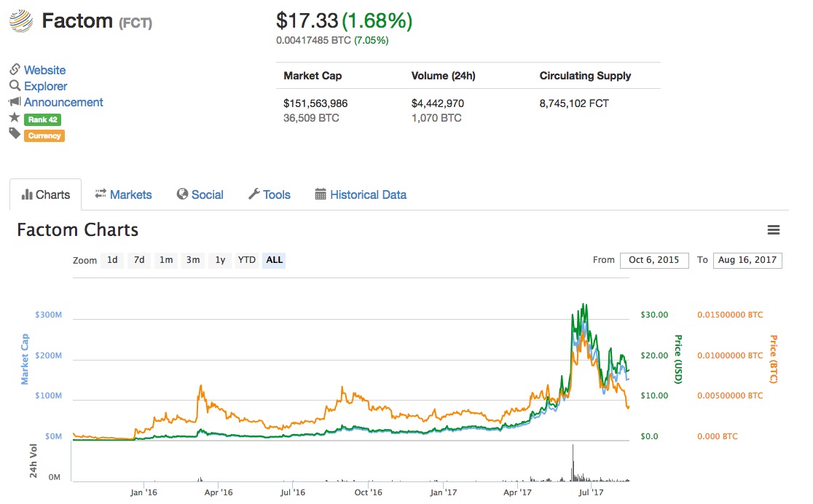The height and width of the screenshot is (504, 813).
Task: Click the megaphone icon beside Announcement
Action: tap(15, 102)
